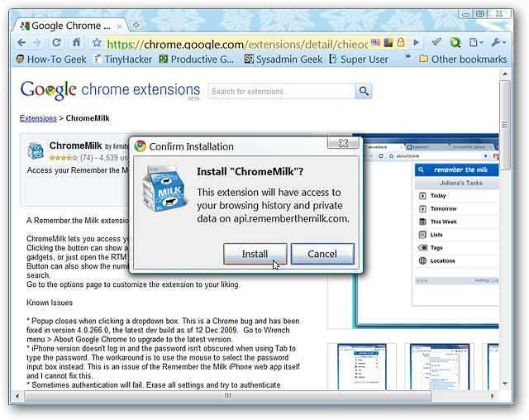Screen dimensions: 529x420
Task: Click the address bar URL
Action: click(237, 44)
